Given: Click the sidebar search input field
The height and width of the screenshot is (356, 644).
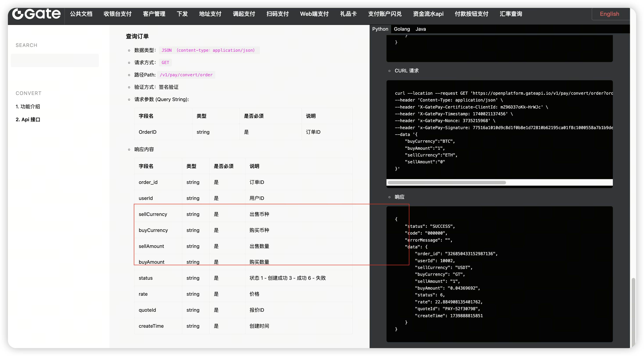Looking at the screenshot, I should (55, 61).
